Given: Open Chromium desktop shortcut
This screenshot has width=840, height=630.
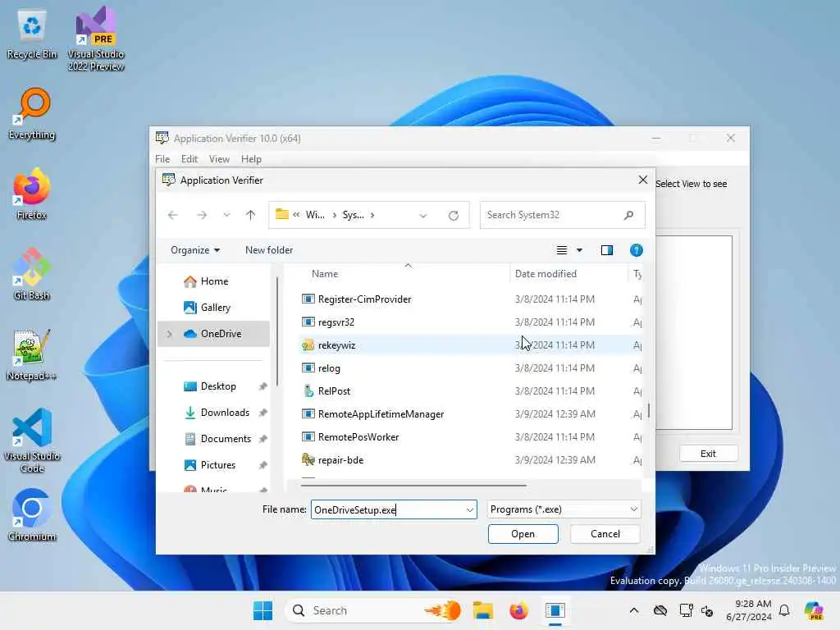Looking at the screenshot, I should 32,516.
